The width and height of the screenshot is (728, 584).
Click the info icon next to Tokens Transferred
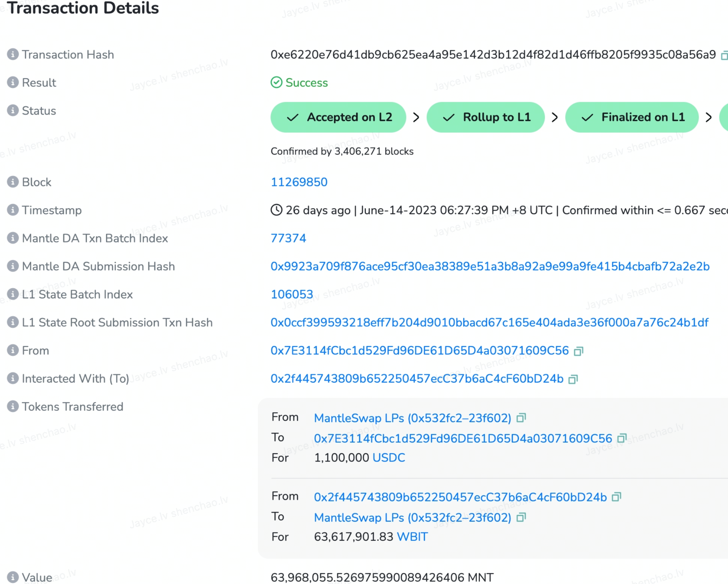[12, 406]
